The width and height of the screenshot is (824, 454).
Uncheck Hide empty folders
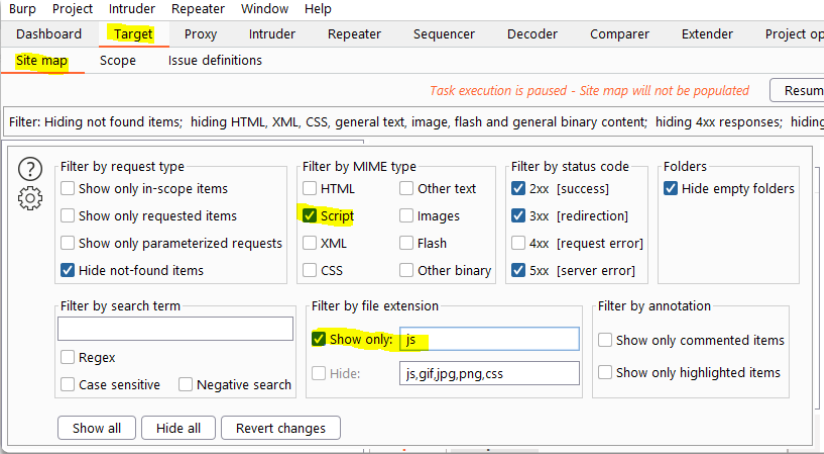click(x=671, y=188)
